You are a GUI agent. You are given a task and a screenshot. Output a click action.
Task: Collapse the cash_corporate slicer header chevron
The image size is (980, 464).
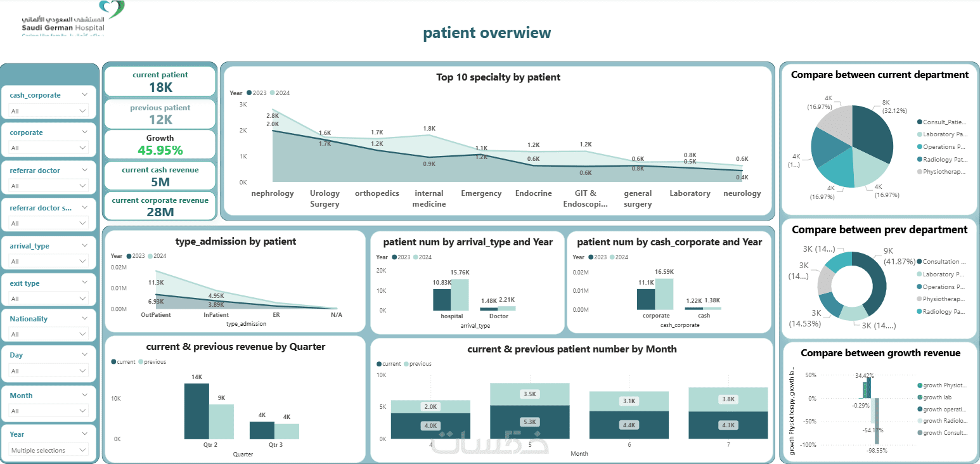pos(86,94)
